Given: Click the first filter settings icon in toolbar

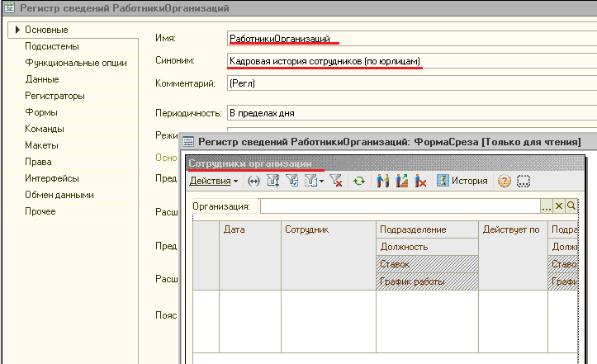Looking at the screenshot, I should [272, 181].
